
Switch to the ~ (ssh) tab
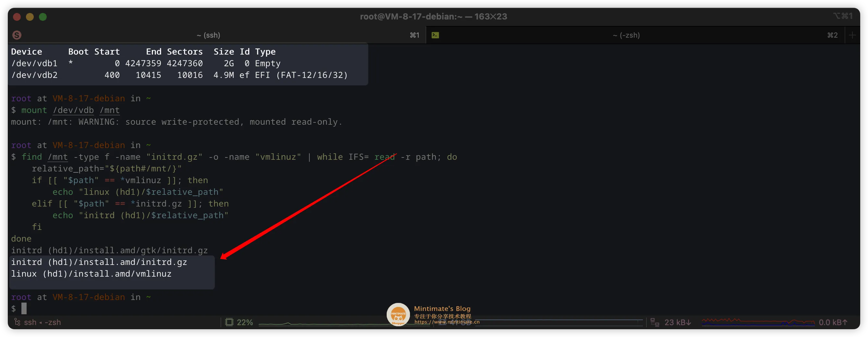pyautogui.click(x=208, y=35)
